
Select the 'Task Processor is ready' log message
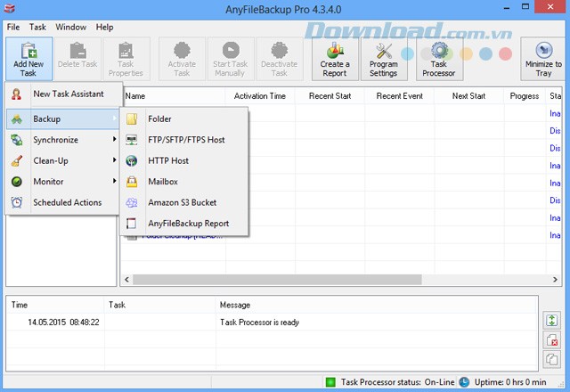tap(259, 323)
